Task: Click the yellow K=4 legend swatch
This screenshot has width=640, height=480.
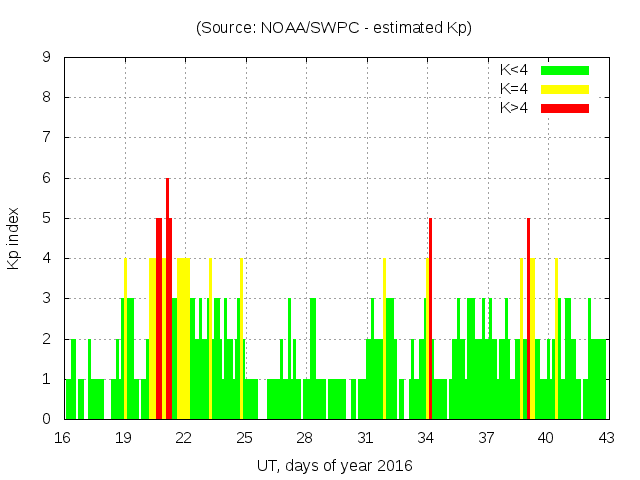Action: coord(565,89)
